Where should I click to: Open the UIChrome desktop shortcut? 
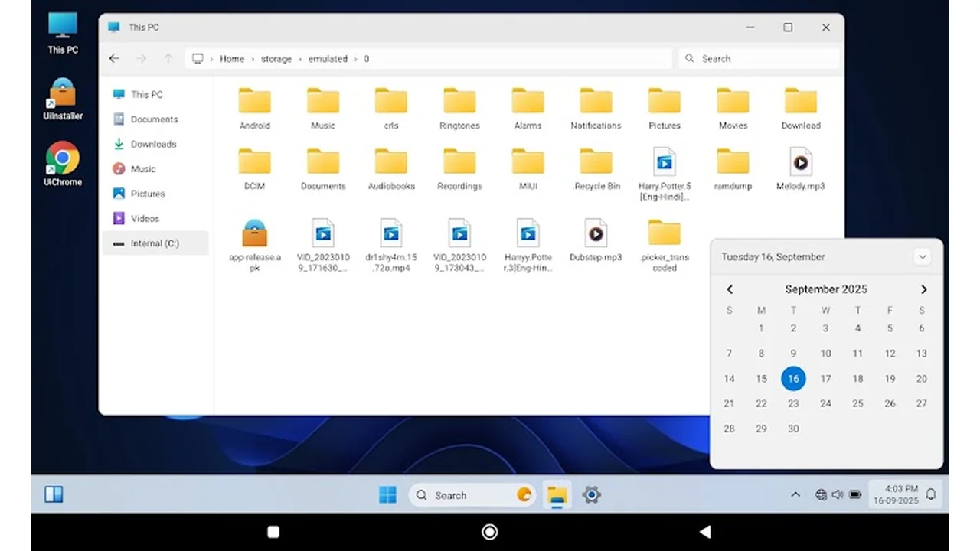(x=63, y=165)
